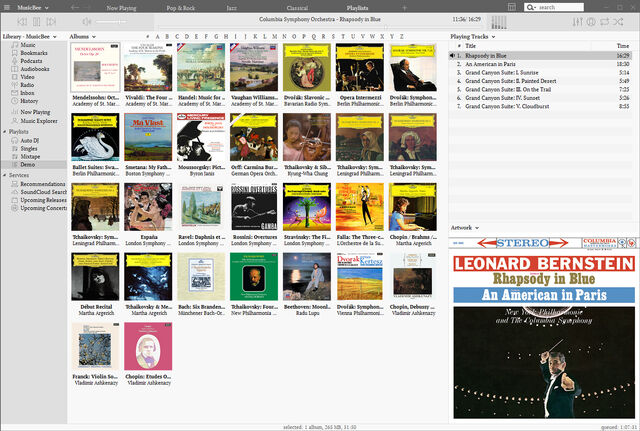Click the panel layout icon near search

(x=511, y=7)
